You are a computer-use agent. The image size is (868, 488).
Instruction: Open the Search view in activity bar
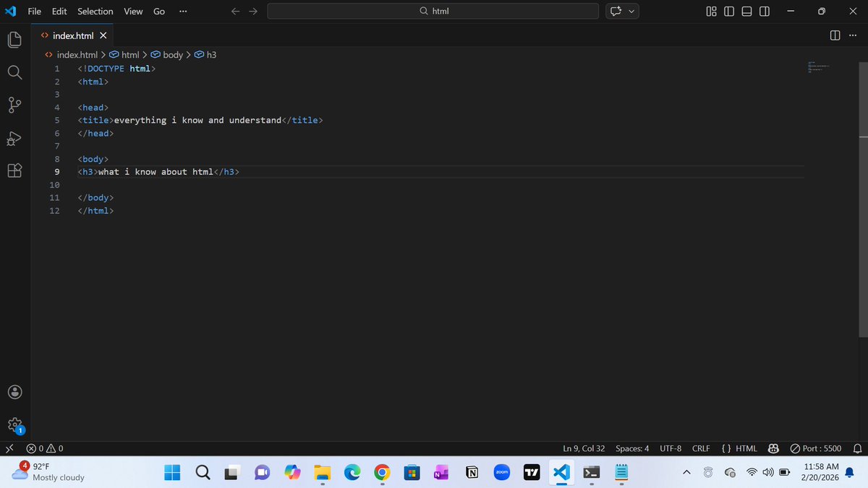14,72
